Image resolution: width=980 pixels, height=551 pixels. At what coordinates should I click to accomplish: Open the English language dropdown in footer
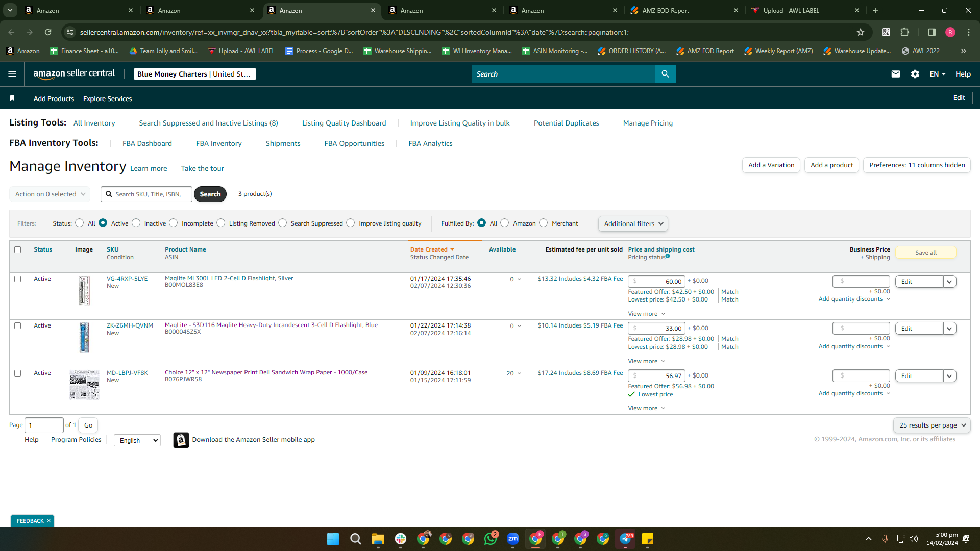click(x=137, y=440)
